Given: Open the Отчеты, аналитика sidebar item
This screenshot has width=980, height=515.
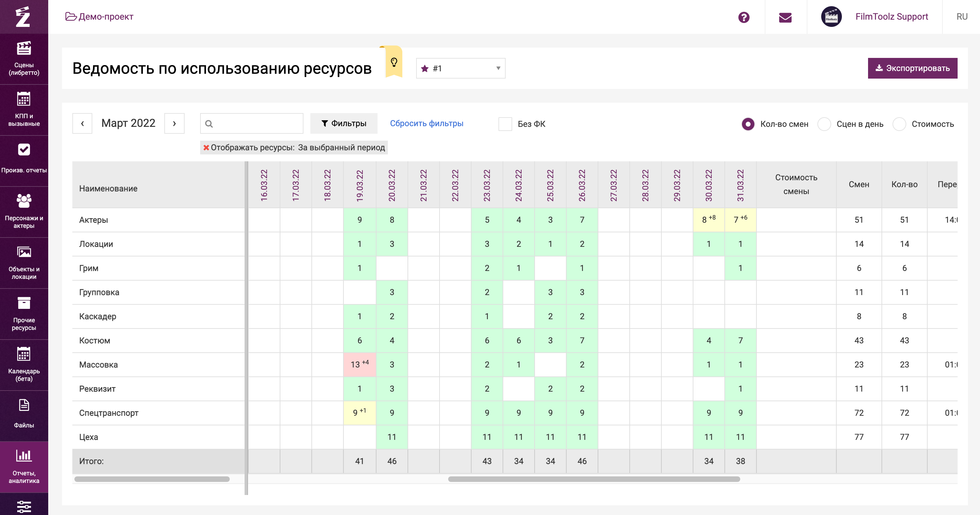Looking at the screenshot, I should coord(23,466).
